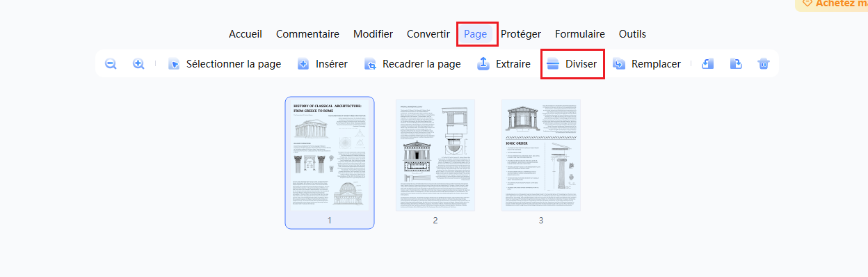
Task: Open the Modifier tab
Action: point(373,33)
